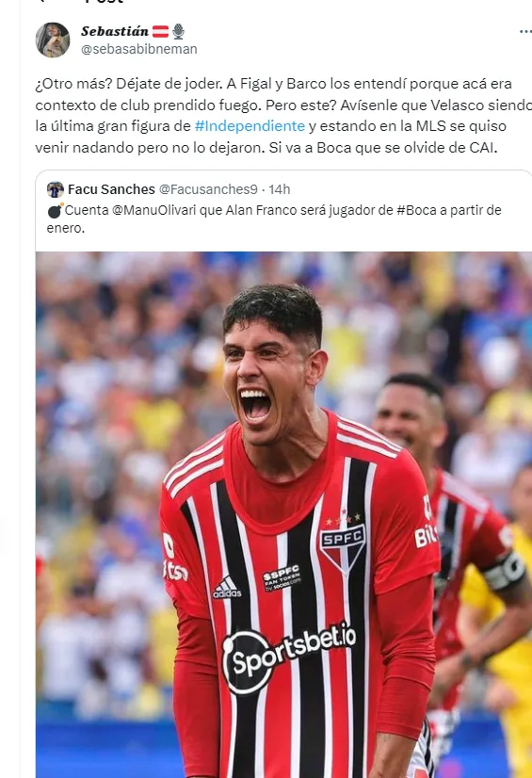Click the Sebastián display name
The image size is (532, 778).
115,31
